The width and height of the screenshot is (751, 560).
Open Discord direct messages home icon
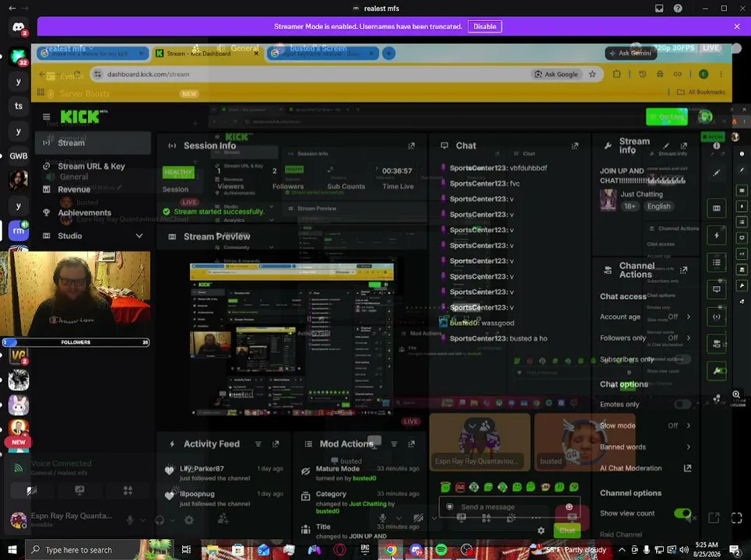[18, 27]
